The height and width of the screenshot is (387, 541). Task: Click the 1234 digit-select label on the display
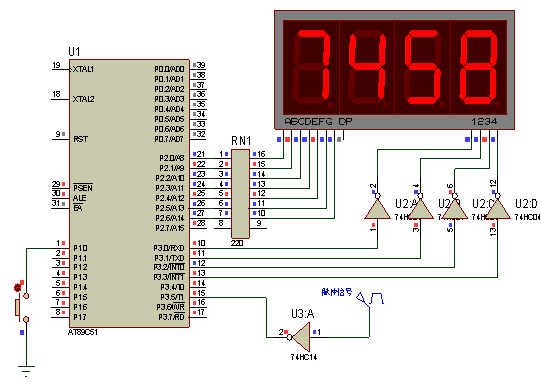point(484,121)
